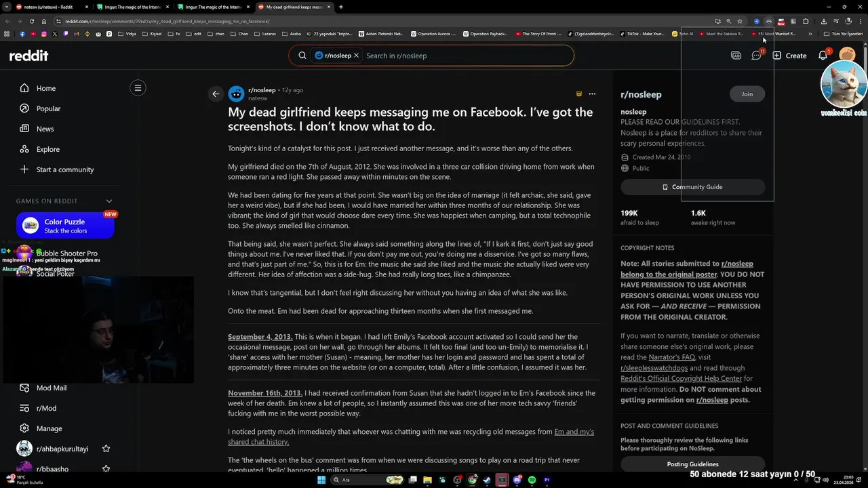Click the award icon on the post
The image size is (868, 488).
(578, 94)
